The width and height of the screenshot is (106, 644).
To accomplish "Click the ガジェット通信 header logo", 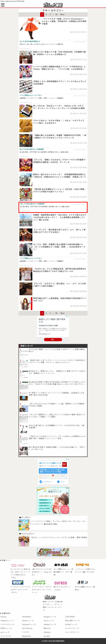I will (x=53, y=5).
